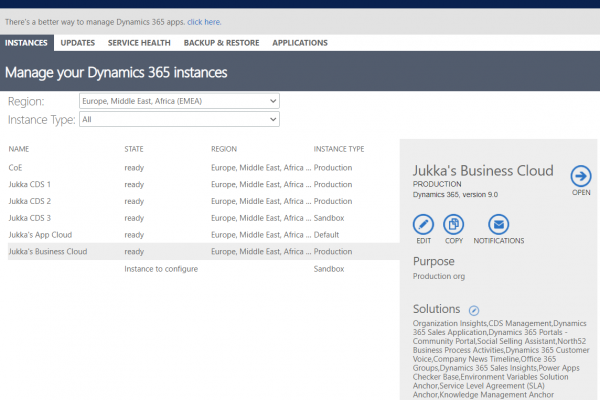Click the Production type in CoE row

pyautogui.click(x=333, y=168)
